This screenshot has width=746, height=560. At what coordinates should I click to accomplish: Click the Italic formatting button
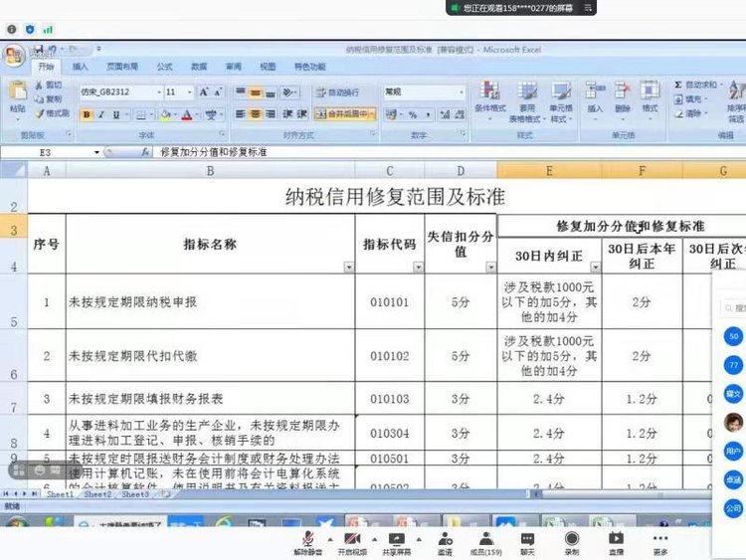pyautogui.click(x=101, y=114)
